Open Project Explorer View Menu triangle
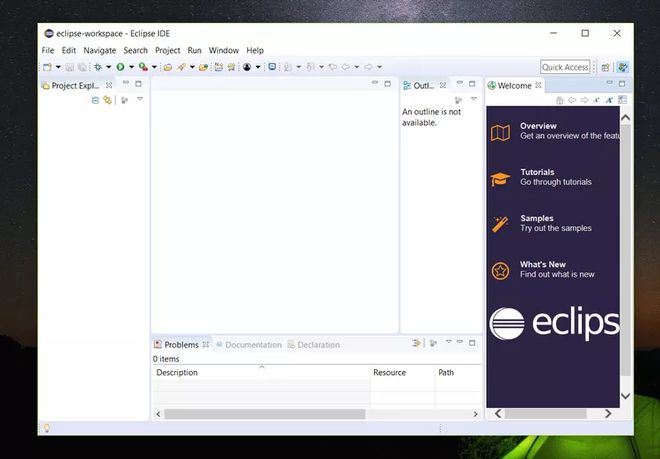Image resolution: width=660 pixels, height=459 pixels. click(140, 99)
